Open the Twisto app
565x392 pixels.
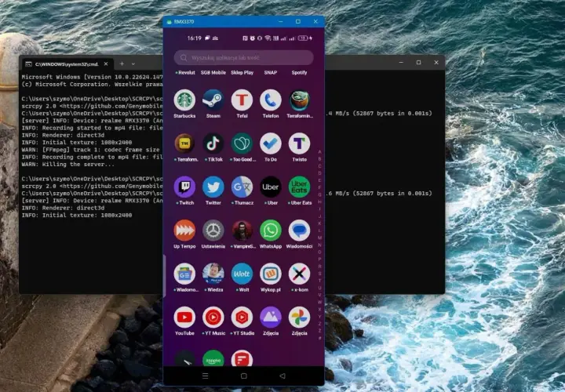pyautogui.click(x=299, y=143)
